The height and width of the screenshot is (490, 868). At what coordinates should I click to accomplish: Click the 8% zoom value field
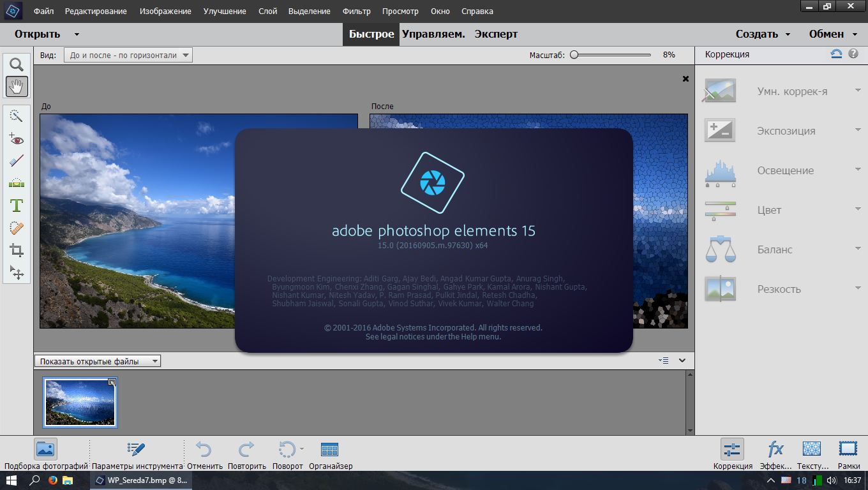[669, 55]
